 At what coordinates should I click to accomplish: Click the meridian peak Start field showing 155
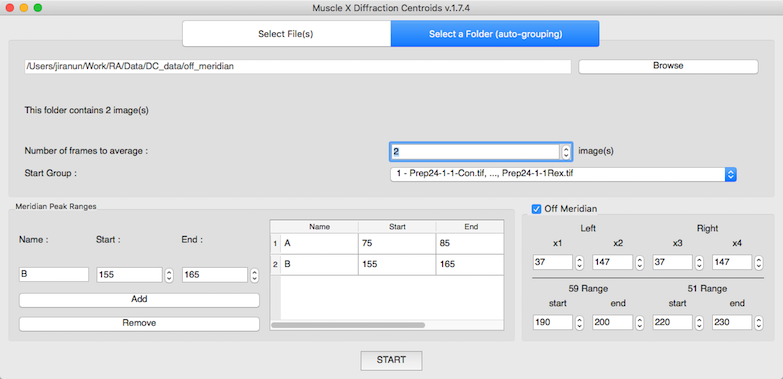click(129, 275)
